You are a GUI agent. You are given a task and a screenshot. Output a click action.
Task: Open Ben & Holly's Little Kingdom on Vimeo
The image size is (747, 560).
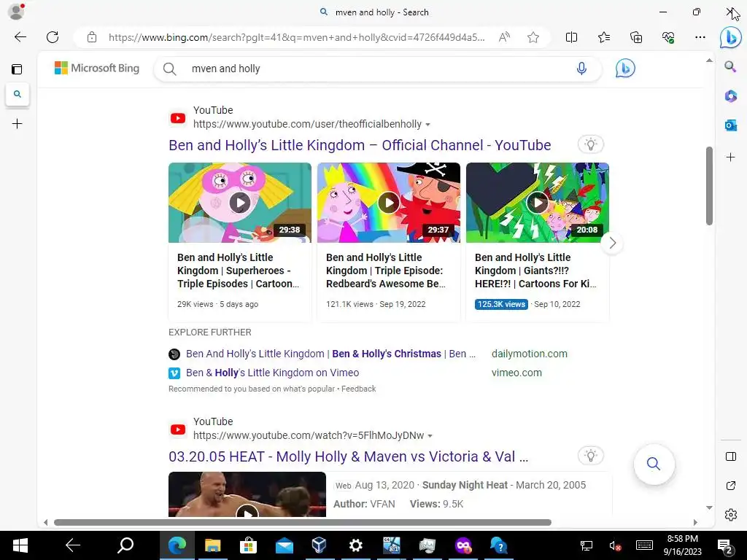[273, 373]
